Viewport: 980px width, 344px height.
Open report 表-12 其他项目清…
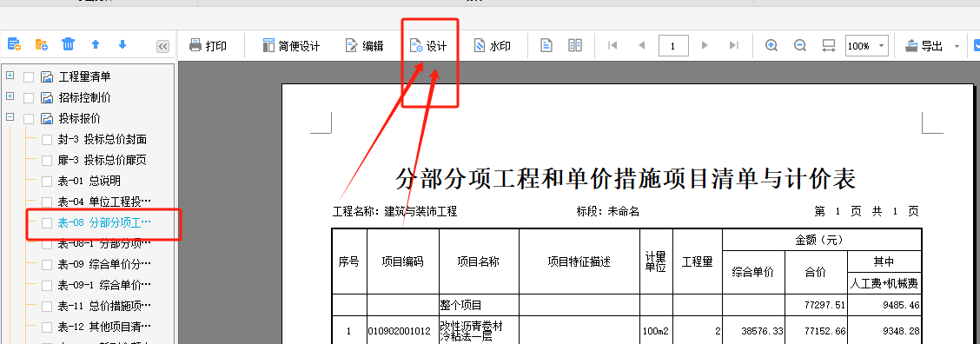[104, 327]
